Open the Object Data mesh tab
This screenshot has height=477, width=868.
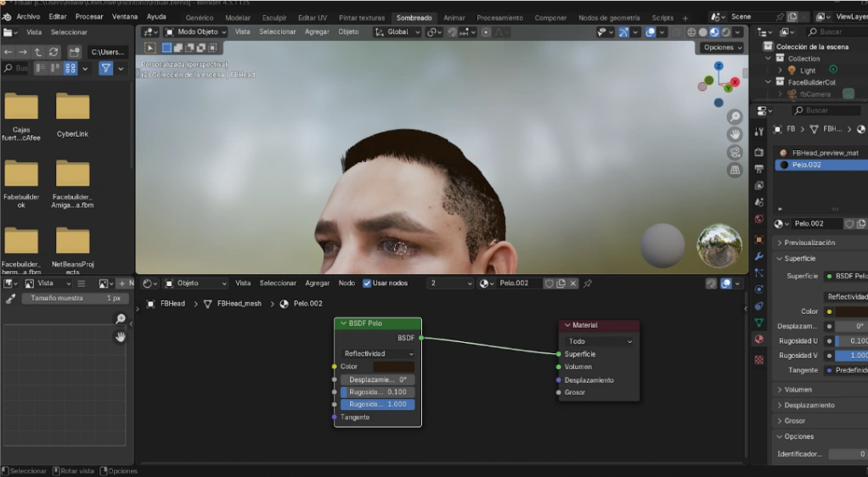759,322
